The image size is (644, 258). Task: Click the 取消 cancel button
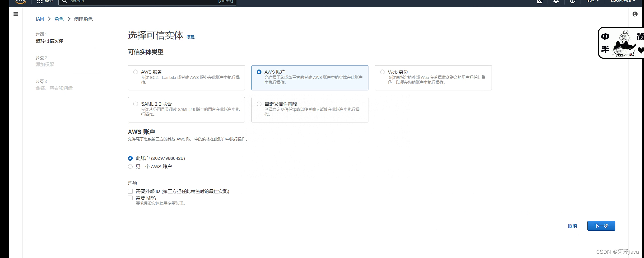point(572,226)
